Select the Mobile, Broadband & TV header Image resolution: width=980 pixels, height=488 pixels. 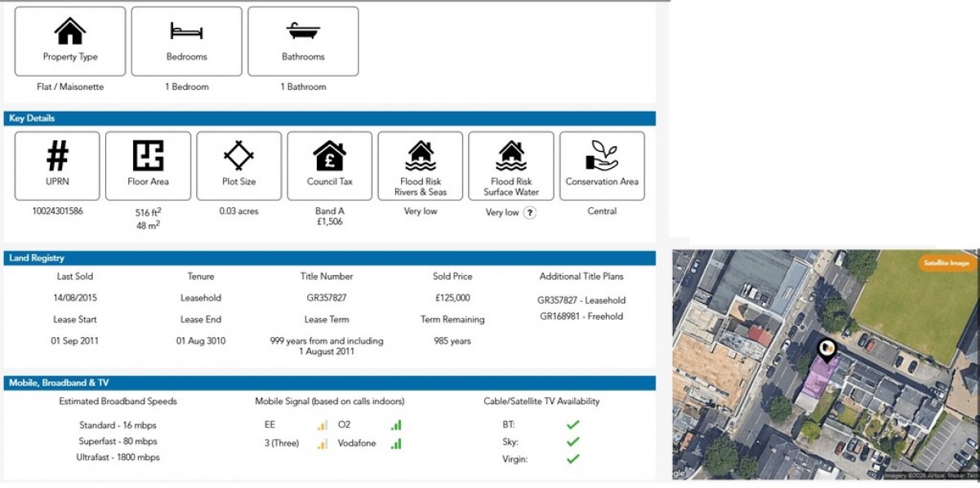(x=329, y=383)
